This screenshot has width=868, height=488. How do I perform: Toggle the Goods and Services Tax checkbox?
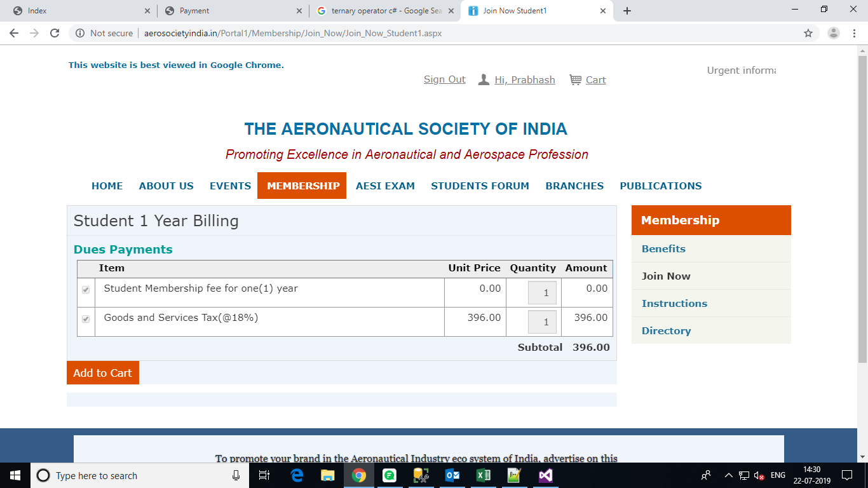pyautogui.click(x=86, y=319)
